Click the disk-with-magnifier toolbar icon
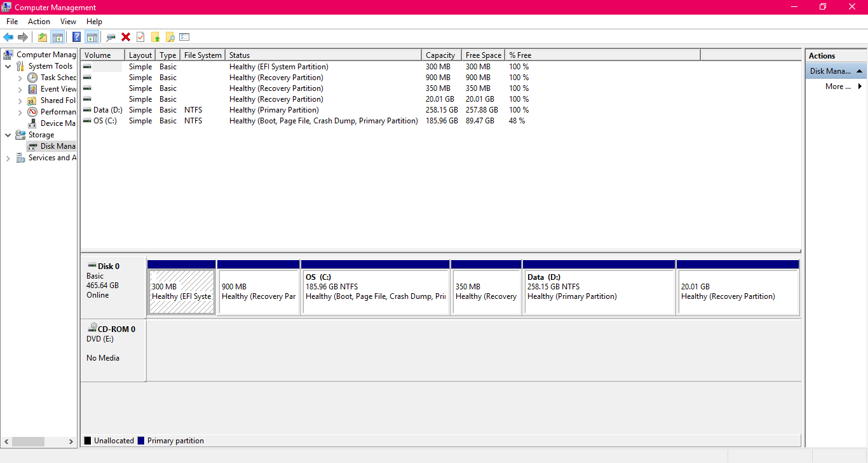Image resolution: width=868 pixels, height=463 pixels. coord(111,37)
